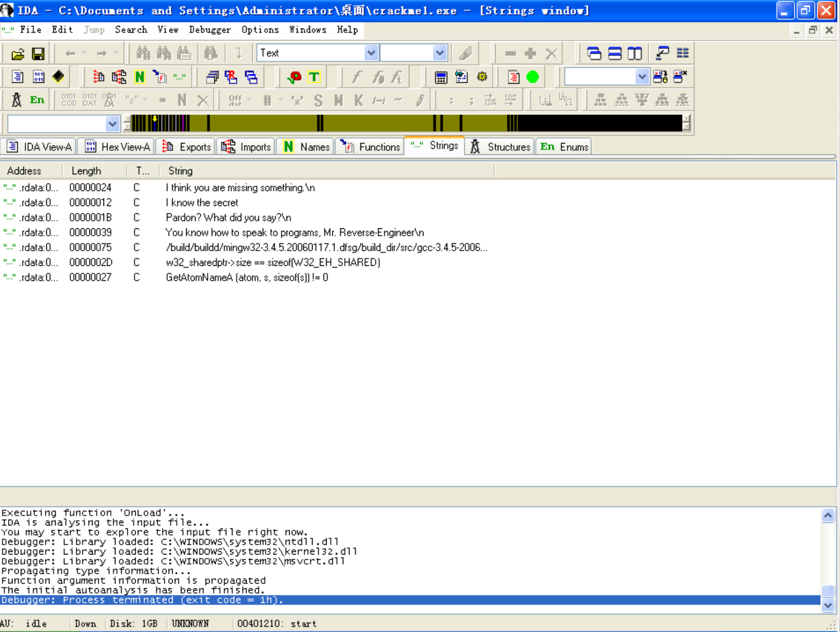Open the Options menu

tap(260, 30)
